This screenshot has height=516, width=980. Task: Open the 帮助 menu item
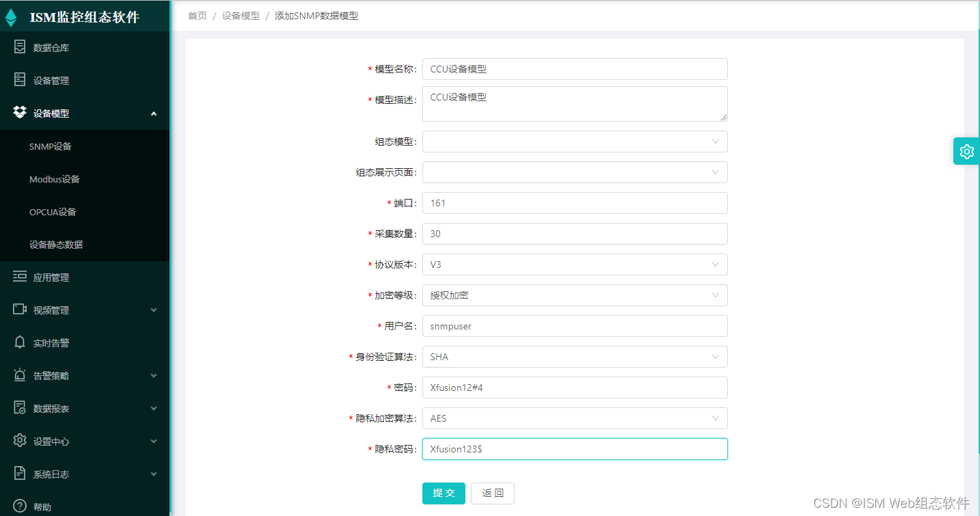(x=85, y=506)
